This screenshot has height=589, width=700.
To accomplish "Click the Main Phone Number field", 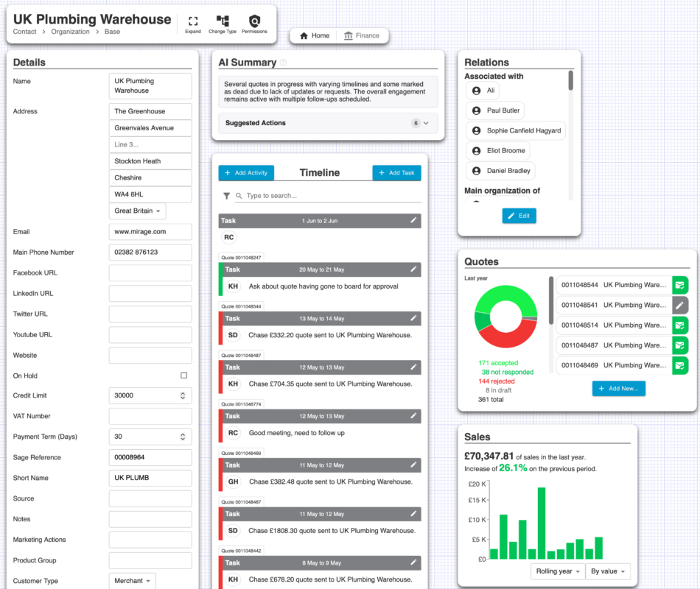I will (x=150, y=253).
